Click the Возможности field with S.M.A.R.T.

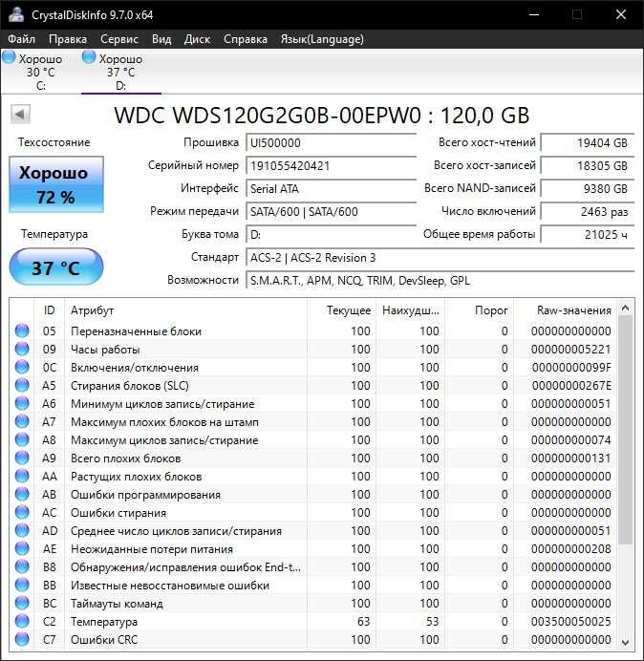(440, 280)
